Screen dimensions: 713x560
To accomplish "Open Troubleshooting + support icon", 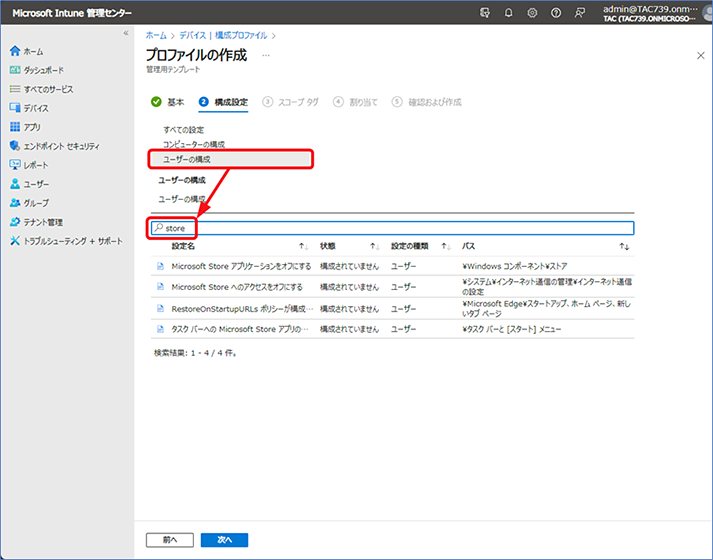I will click(x=15, y=241).
